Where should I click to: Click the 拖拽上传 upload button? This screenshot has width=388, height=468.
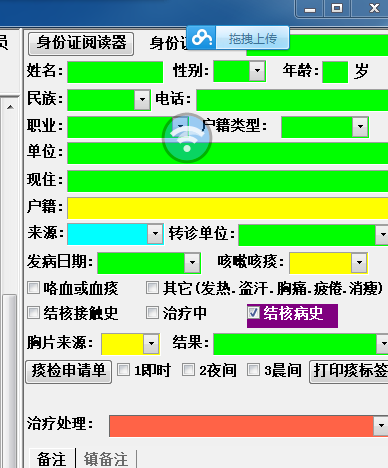tap(252, 38)
